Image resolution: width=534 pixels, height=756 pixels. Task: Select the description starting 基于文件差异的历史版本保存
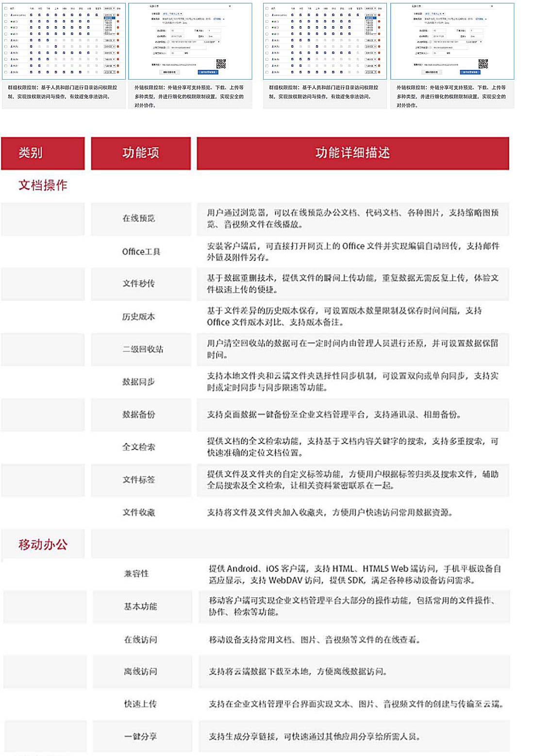coord(344,317)
